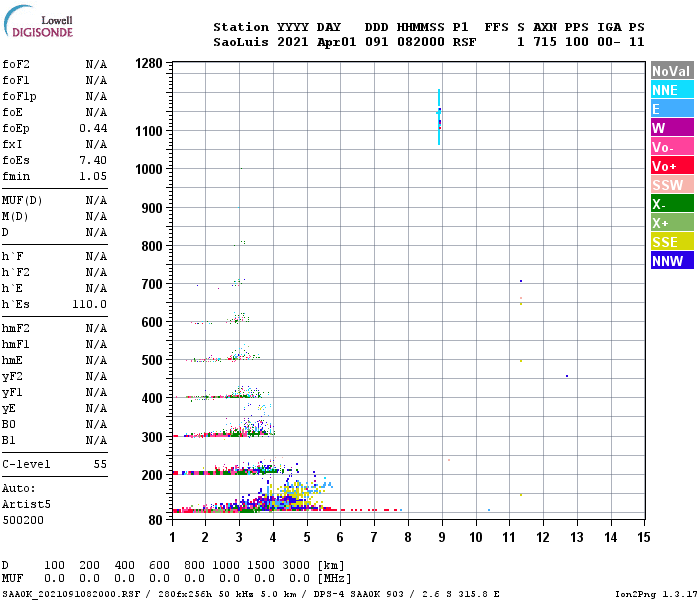
Task: Click the B0 parameter label
Action: tap(8, 425)
